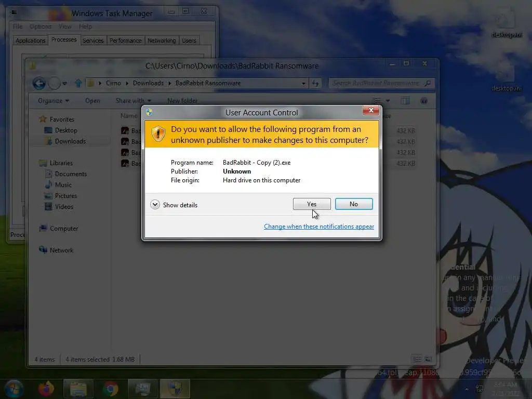Open File Explorer taskbar icon
532x399 pixels.
click(78, 389)
